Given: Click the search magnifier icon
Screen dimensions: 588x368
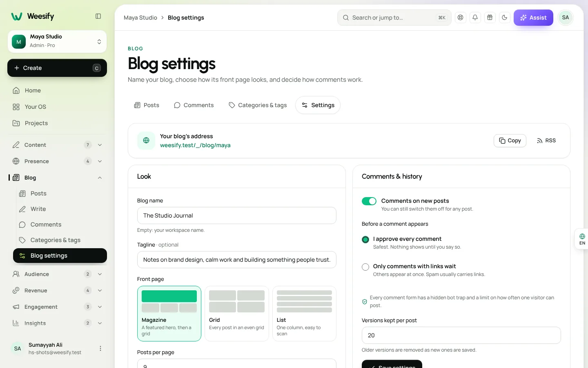Looking at the screenshot, I should coord(346,18).
